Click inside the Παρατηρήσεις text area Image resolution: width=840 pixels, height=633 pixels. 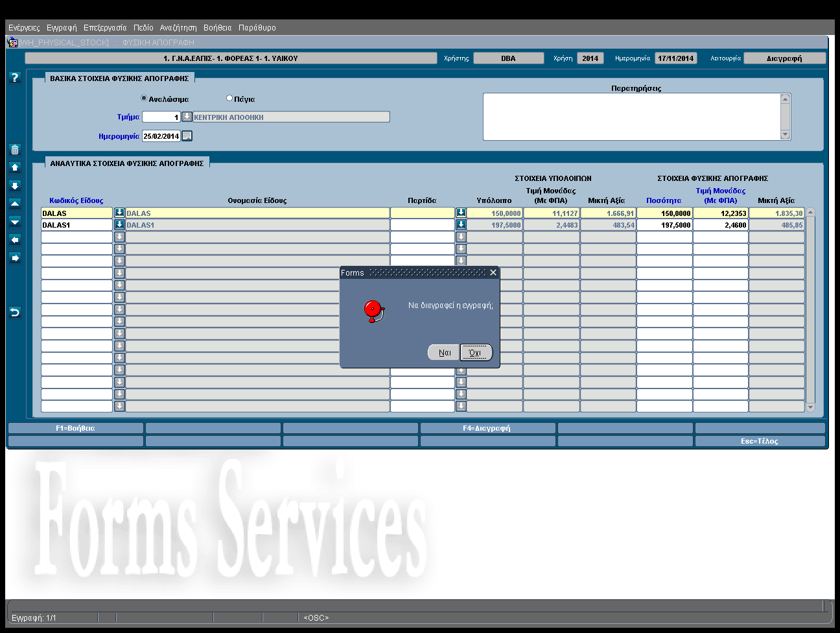[x=632, y=117]
